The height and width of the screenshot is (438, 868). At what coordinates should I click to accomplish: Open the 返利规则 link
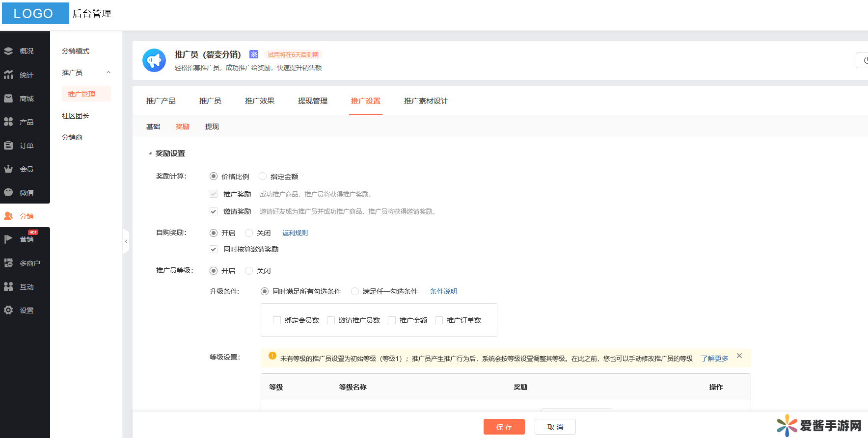tap(295, 233)
